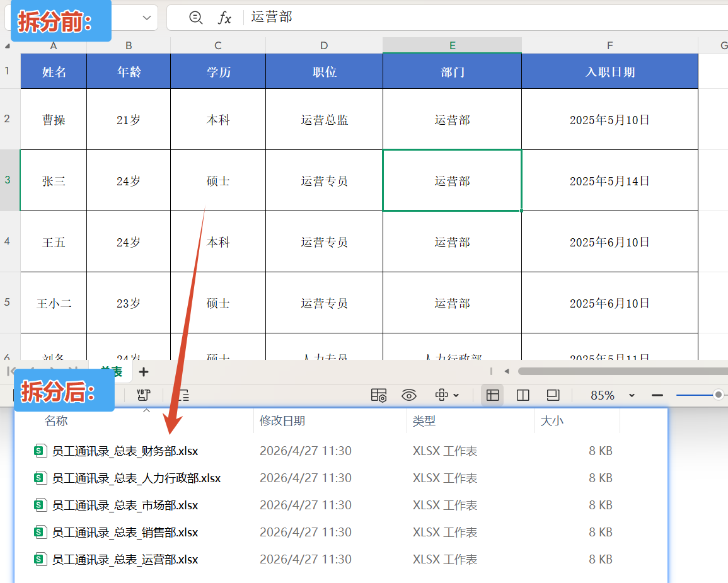The image size is (728, 583).
Task: Click the macro icon in the status bar
Action: [x=144, y=395]
